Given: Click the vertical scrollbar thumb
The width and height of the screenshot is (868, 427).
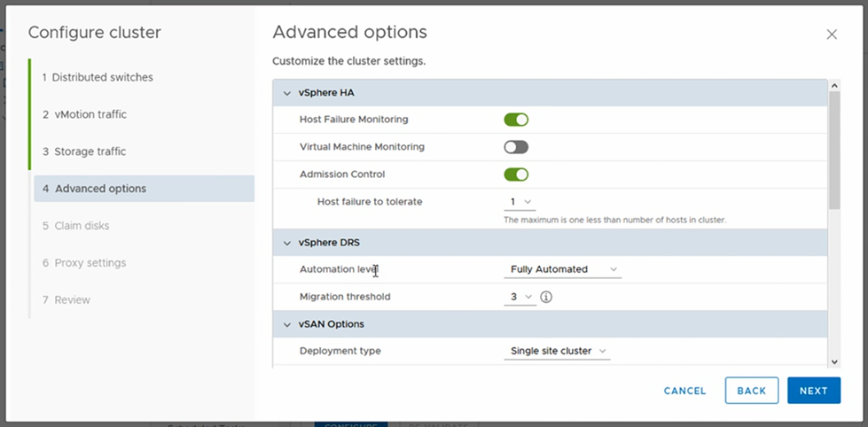Looking at the screenshot, I should pos(834,151).
